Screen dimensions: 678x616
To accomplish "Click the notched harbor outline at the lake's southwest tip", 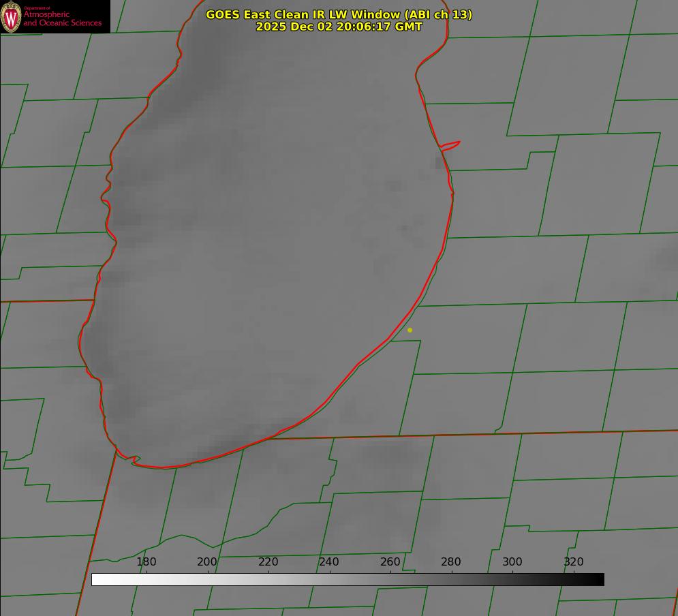I will (x=132, y=460).
